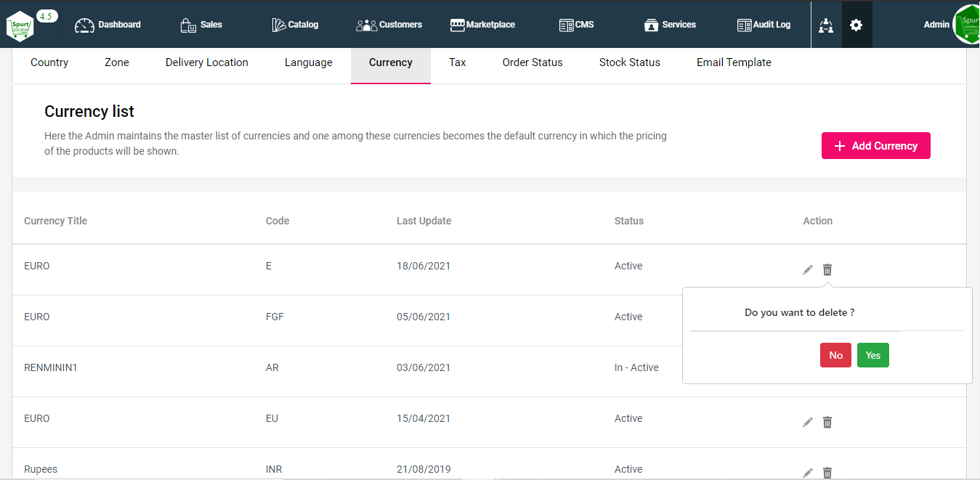Edit the EURO row with code E
The width and height of the screenshot is (980, 480).
coord(808,269)
